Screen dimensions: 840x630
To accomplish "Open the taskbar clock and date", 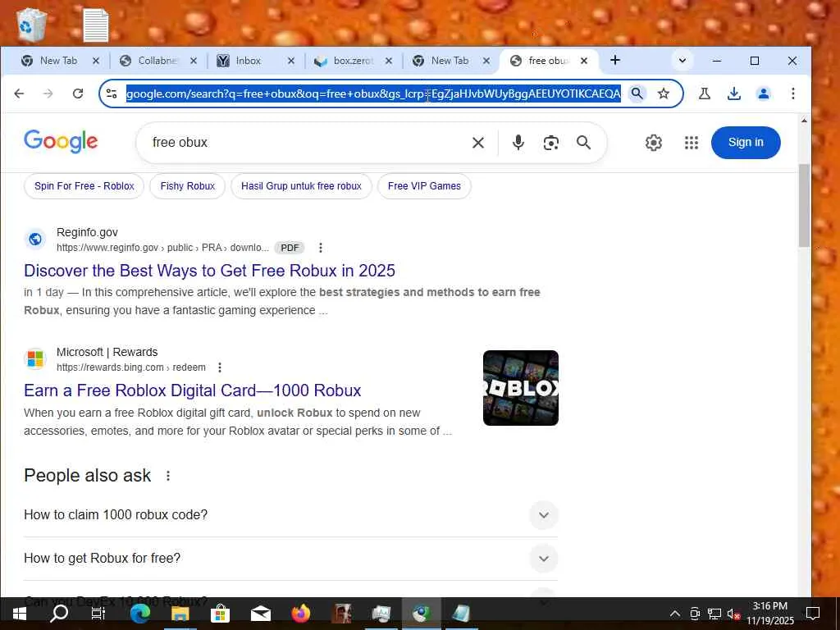I will 770,614.
